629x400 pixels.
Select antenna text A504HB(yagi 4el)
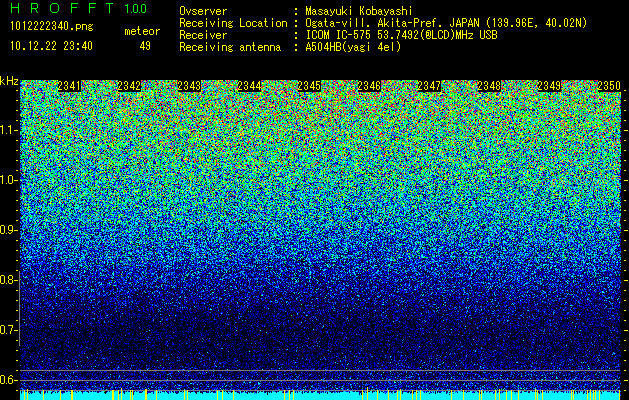(x=353, y=47)
